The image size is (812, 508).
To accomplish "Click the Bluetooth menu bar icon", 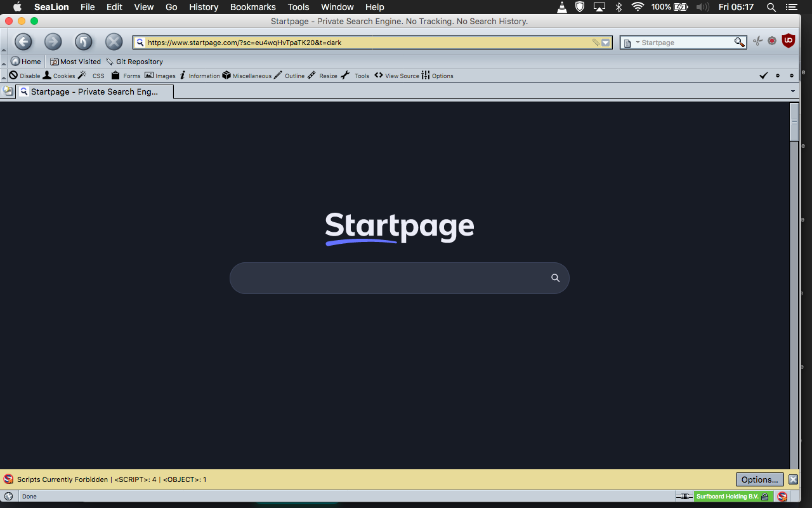I will tap(619, 7).
